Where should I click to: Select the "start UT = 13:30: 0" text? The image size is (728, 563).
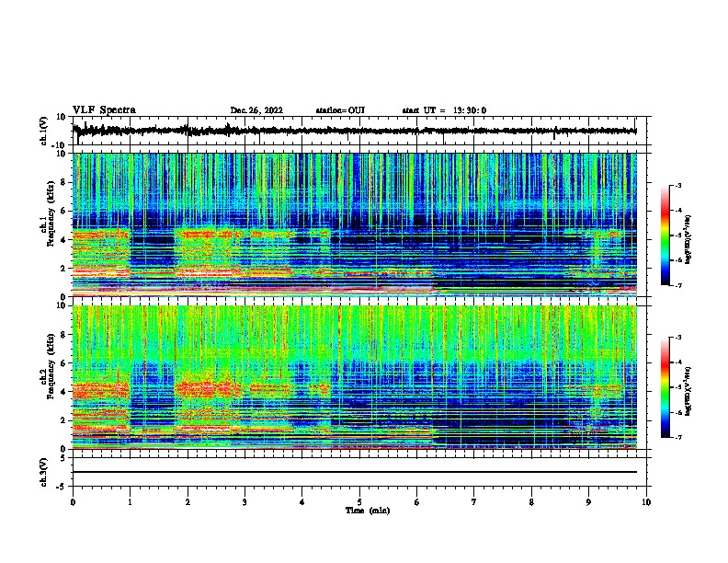point(444,110)
